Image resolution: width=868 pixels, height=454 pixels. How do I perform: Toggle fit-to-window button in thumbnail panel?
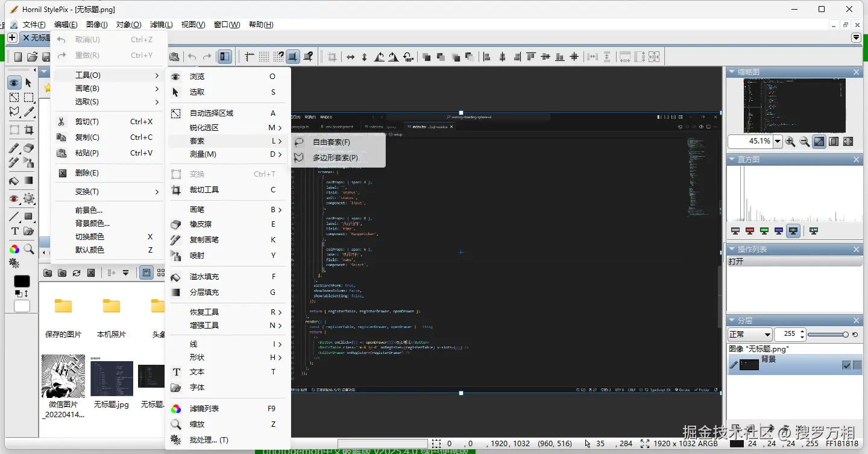pos(819,142)
